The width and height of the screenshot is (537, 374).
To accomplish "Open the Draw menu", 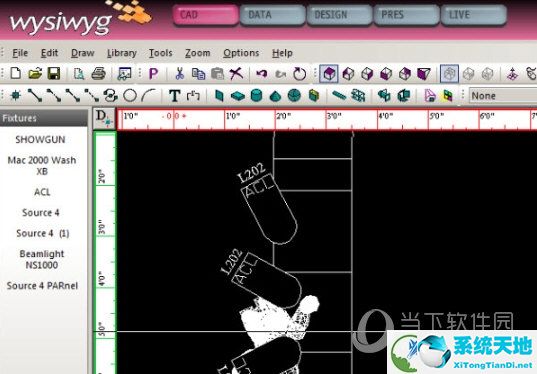I will (83, 53).
